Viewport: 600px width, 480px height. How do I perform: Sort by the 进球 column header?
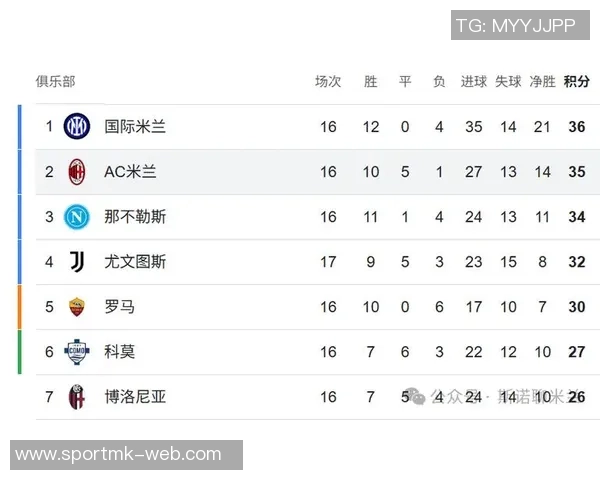click(474, 82)
